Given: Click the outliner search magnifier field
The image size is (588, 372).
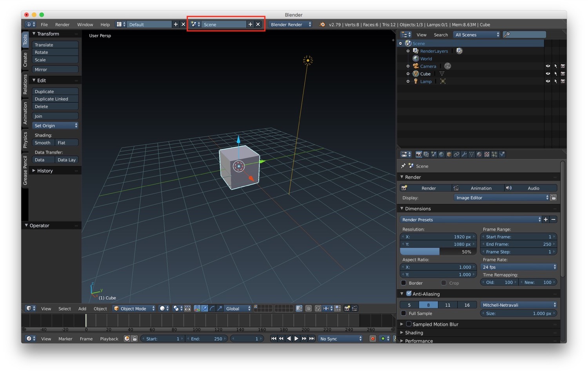Looking at the screenshot, I should click(524, 35).
